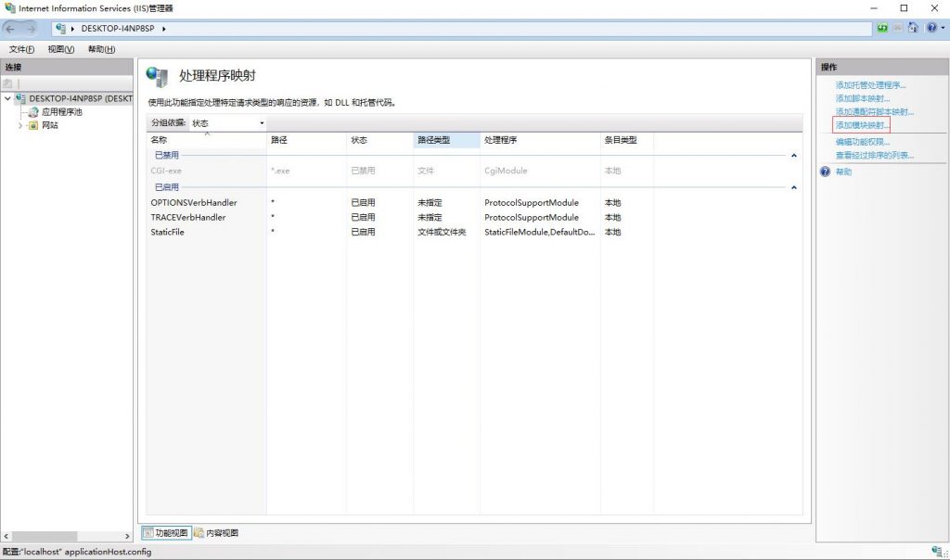Click the 文件或文件夹 path type cell
Screen dimensions: 950x560
click(x=442, y=232)
